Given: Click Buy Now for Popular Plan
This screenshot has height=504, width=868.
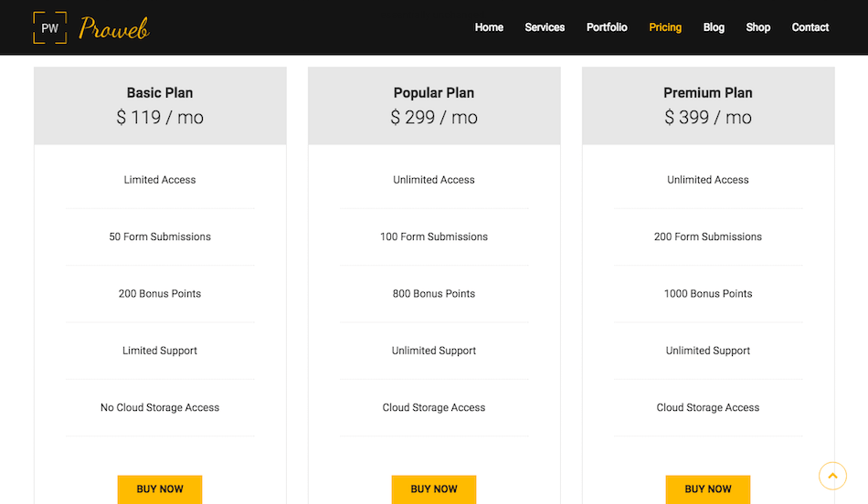Looking at the screenshot, I should point(433,489).
